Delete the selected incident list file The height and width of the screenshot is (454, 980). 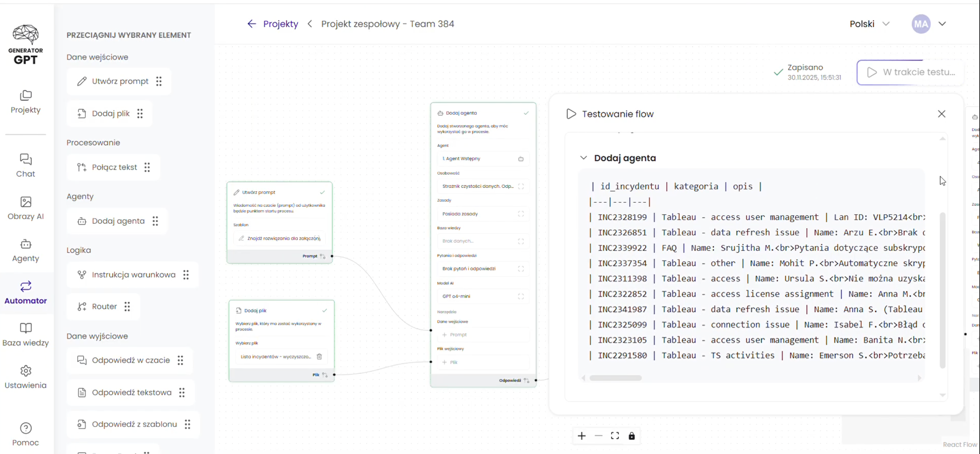319,356
